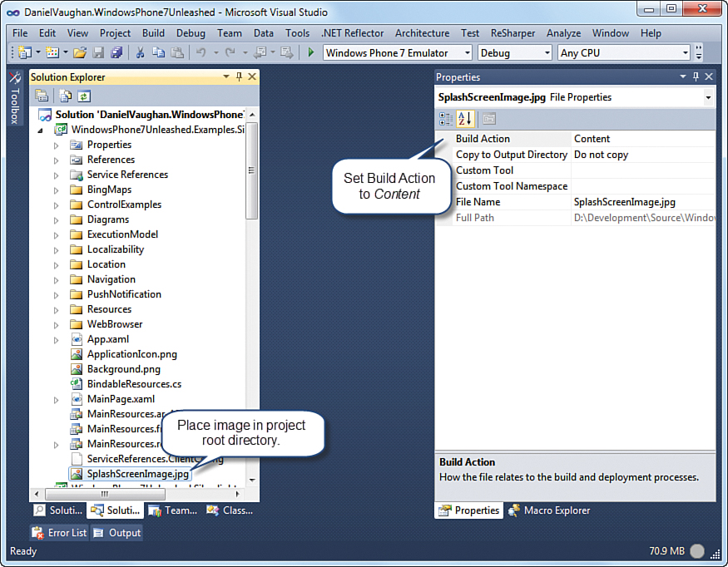Click the Add New Item toolbar icon
Image resolution: width=728 pixels, height=567 pixels.
coord(52,52)
